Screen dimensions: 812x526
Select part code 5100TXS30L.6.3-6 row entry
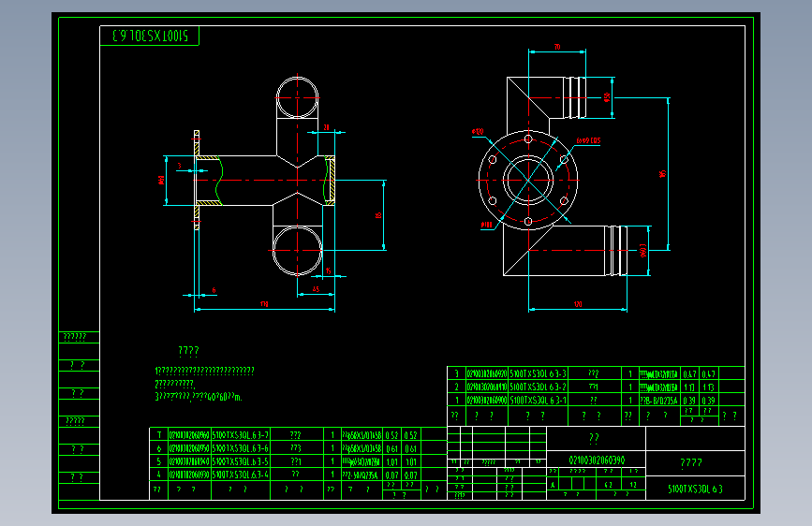click(241, 448)
